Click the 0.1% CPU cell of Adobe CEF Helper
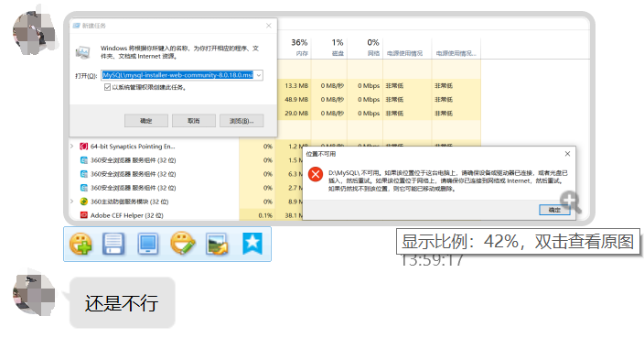The width and height of the screenshot is (644, 338). tap(265, 215)
